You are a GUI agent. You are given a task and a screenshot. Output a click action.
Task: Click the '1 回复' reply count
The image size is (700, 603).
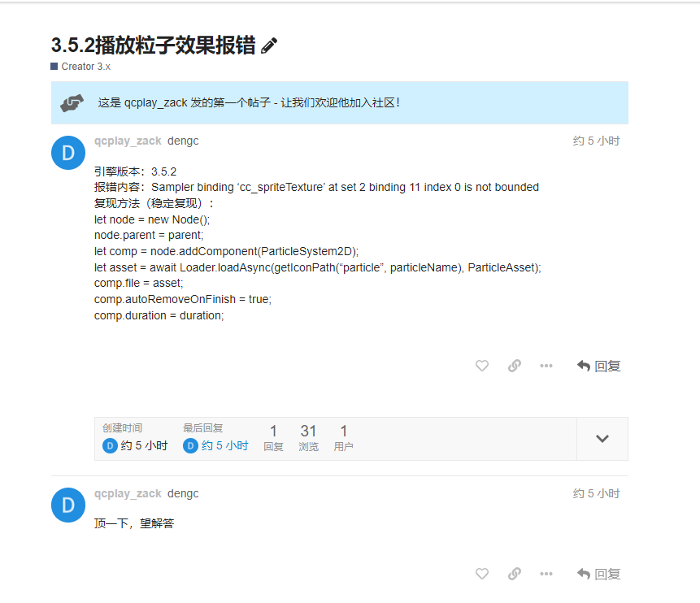point(273,438)
